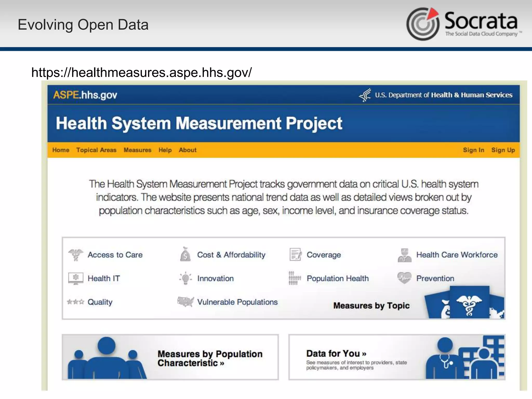Click the caduceus icon beside Access to Care
This screenshot has height=399, width=532.
point(76,255)
